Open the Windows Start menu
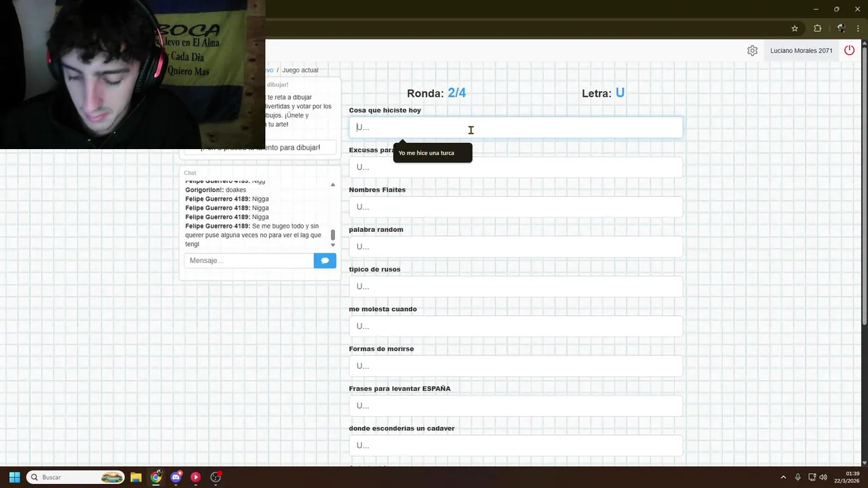The image size is (868, 488). (14, 477)
